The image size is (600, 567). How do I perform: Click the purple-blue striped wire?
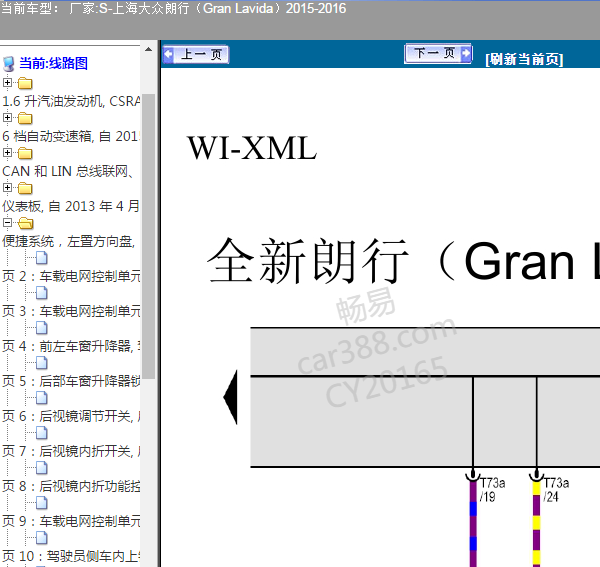[x=473, y=523]
